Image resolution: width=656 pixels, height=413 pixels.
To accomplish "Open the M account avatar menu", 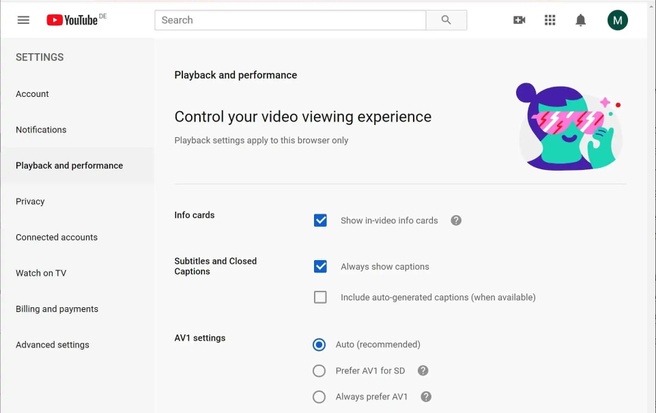I will pyautogui.click(x=618, y=20).
